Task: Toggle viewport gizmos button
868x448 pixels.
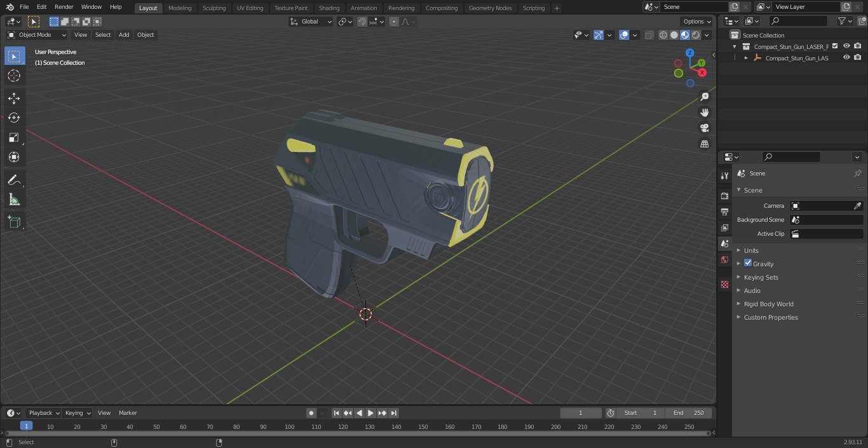Action: tap(599, 35)
